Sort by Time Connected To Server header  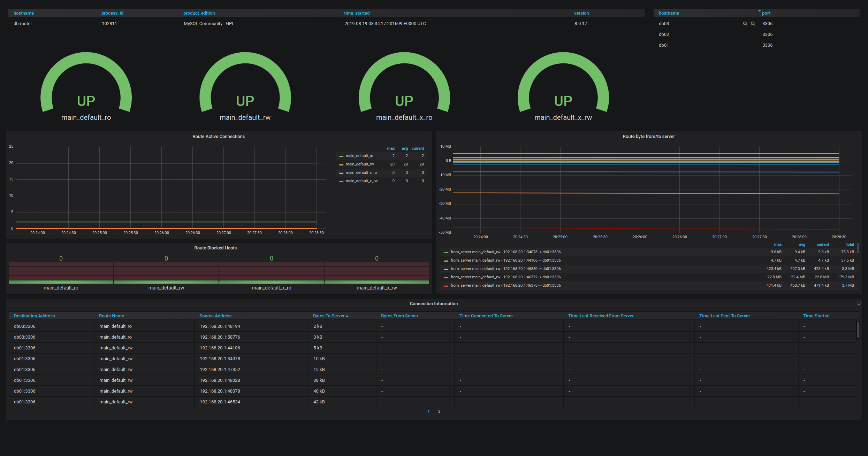pos(486,316)
